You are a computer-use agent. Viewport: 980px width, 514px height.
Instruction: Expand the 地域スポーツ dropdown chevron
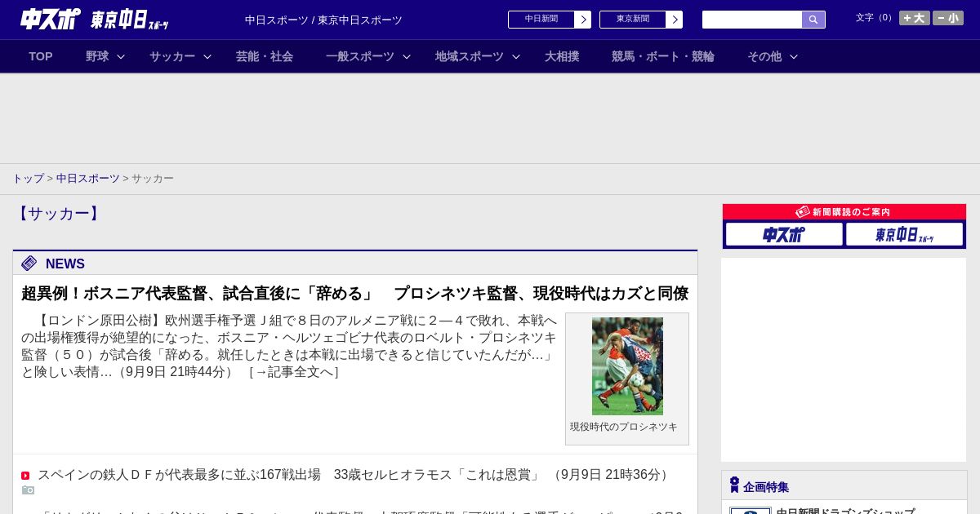click(x=516, y=56)
